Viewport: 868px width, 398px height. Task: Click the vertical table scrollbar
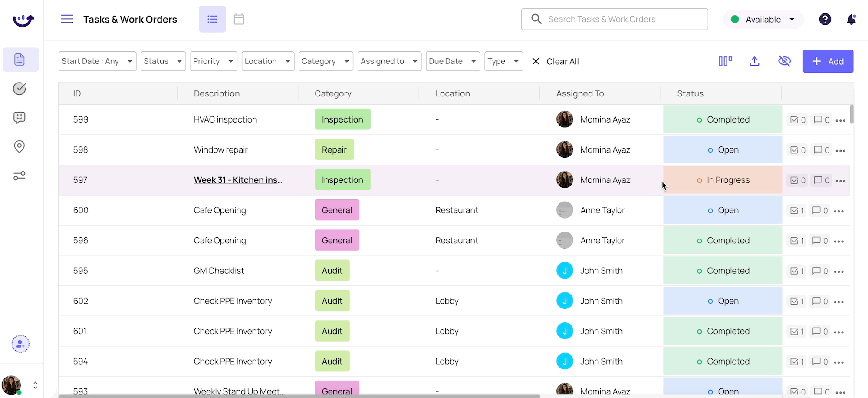[852, 114]
